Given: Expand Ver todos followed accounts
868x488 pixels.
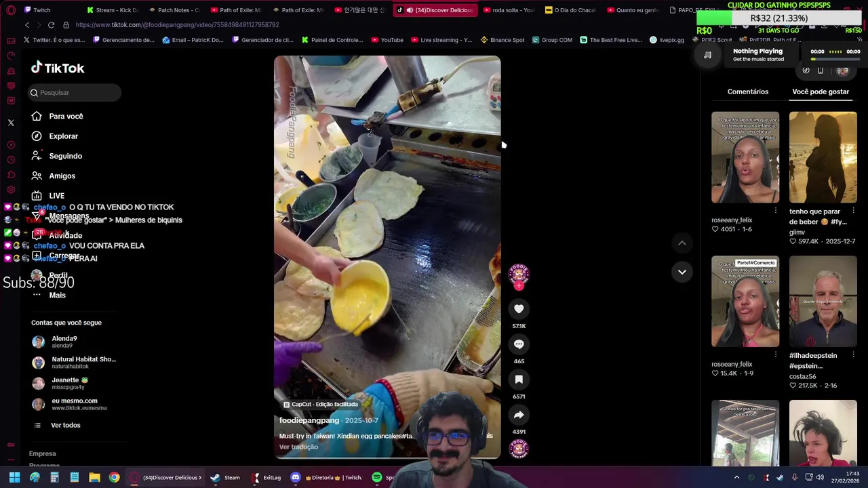Looking at the screenshot, I should tap(66, 425).
